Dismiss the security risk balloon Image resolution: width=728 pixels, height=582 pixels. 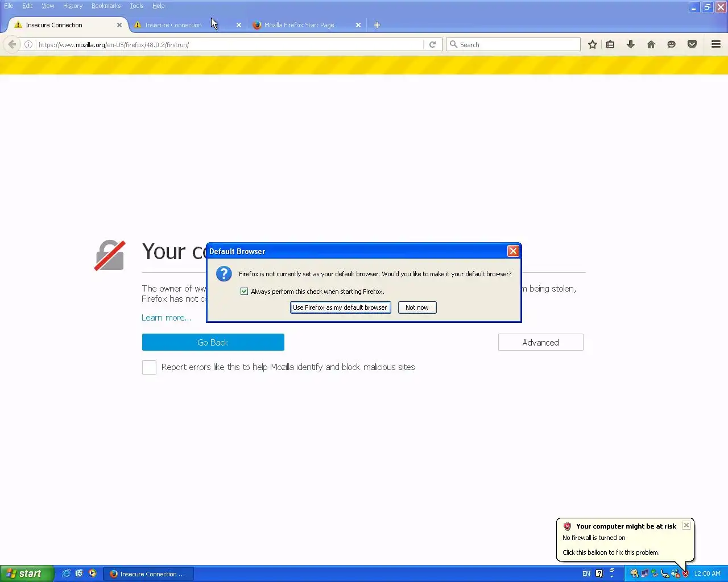(686, 525)
